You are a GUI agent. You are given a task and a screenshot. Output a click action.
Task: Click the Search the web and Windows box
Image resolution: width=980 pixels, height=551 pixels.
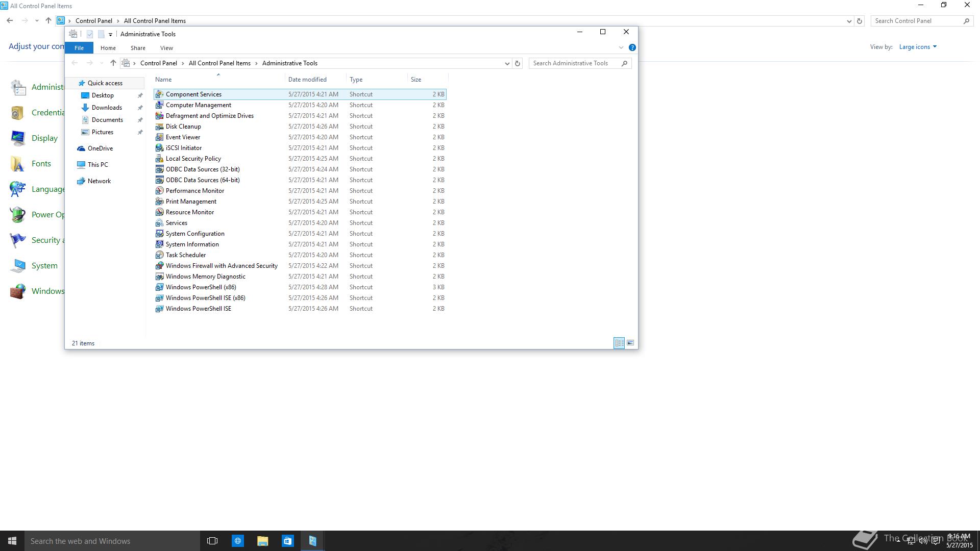(112, 541)
